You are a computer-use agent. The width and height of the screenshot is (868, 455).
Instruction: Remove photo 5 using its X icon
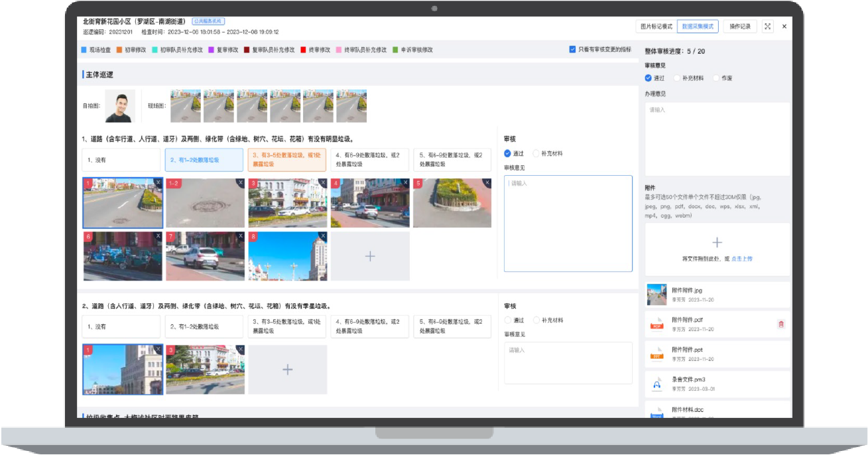[x=487, y=183]
